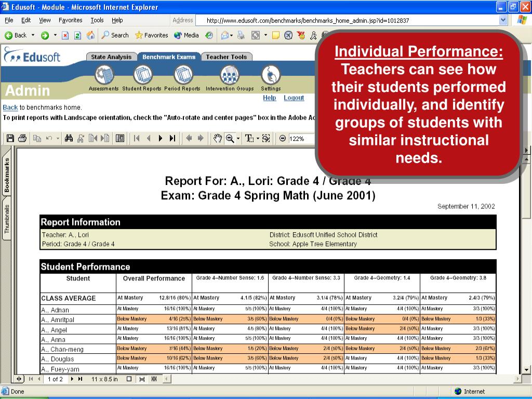
Task: Click last page arrow in bottom status bar
Action: [80, 379]
